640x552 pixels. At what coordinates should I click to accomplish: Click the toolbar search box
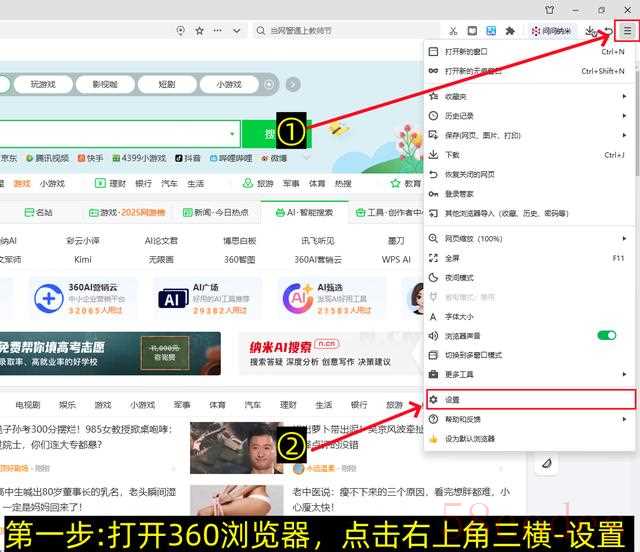345,31
